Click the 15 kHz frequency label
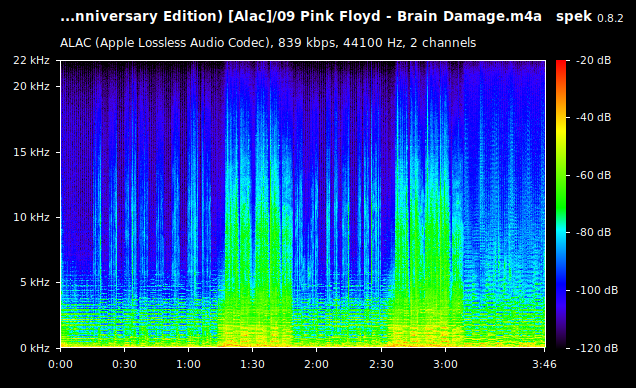Viewport: 636px width, 388px height. click(x=31, y=152)
